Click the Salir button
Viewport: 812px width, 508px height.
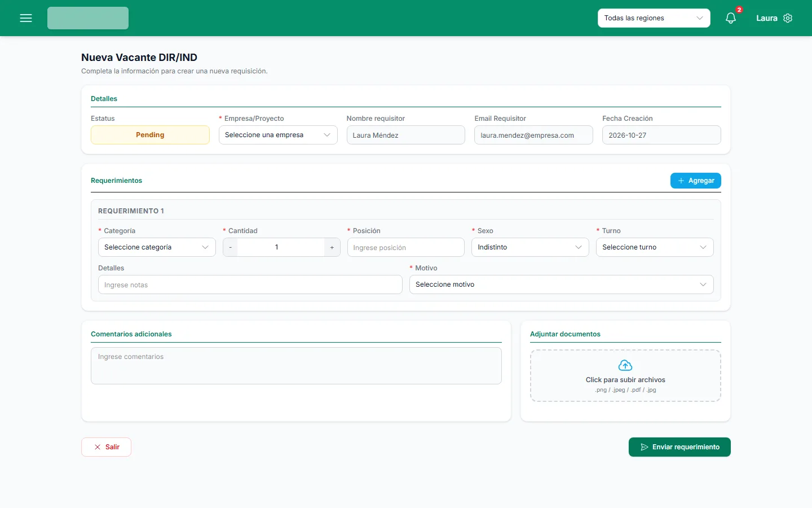[x=106, y=447]
